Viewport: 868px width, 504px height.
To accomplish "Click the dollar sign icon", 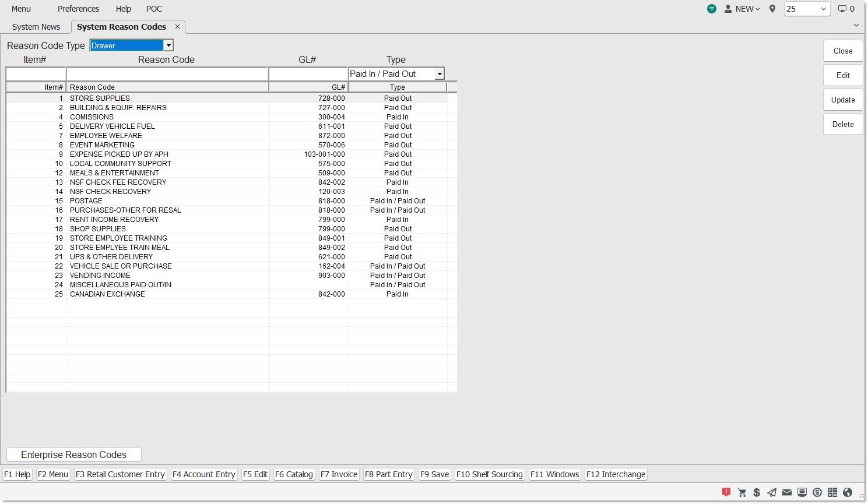I will pos(757,492).
